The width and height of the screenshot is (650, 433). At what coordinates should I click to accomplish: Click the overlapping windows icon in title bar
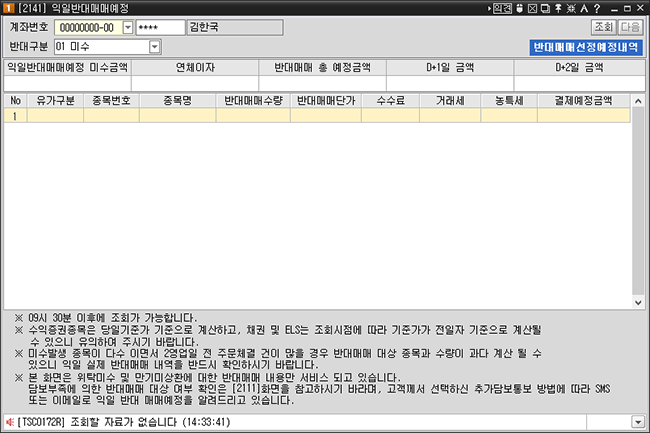(546, 8)
